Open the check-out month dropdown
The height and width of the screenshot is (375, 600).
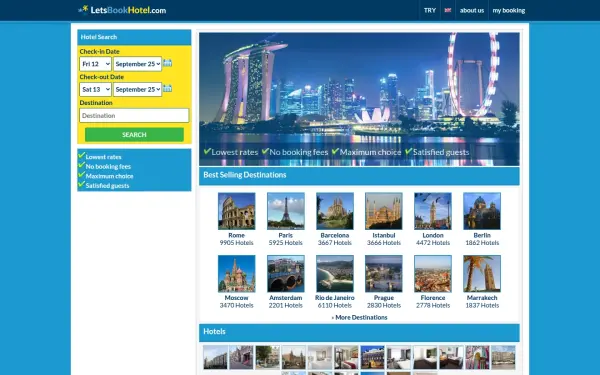coord(137,89)
